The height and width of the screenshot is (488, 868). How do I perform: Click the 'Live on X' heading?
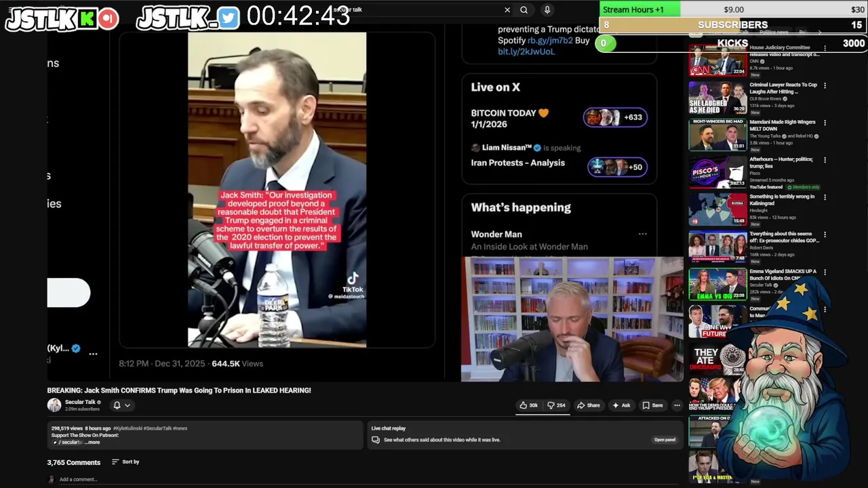(496, 87)
